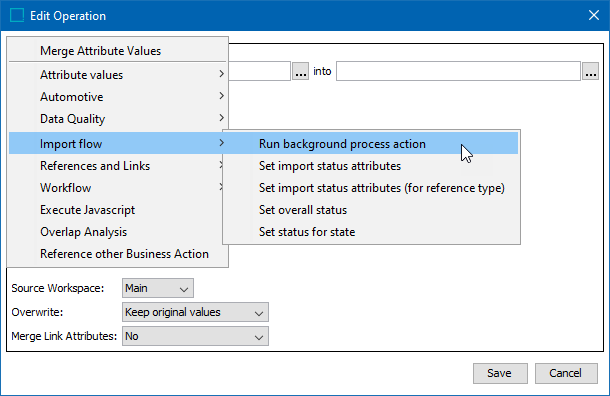Viewport: 610px width, 396px height.
Task: Click the text field after 'into'
Action: 458,71
